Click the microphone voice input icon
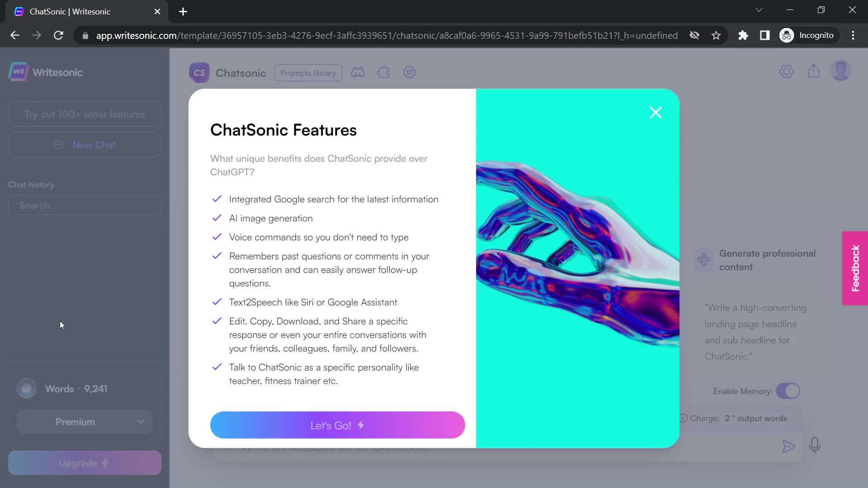The width and height of the screenshot is (868, 488). [x=816, y=446]
